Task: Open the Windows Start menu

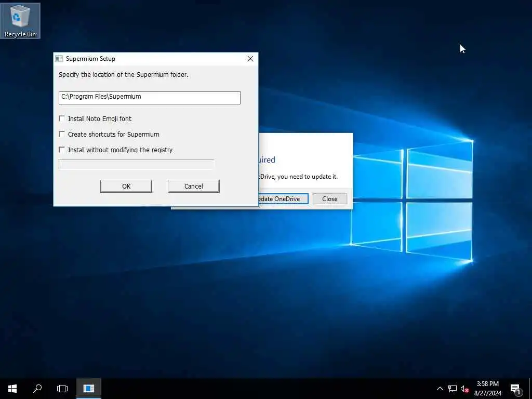Action: pyautogui.click(x=12, y=389)
